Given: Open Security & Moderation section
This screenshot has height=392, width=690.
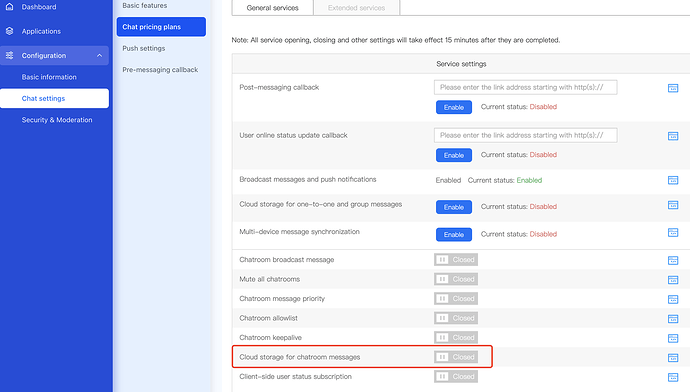Looking at the screenshot, I should (57, 120).
